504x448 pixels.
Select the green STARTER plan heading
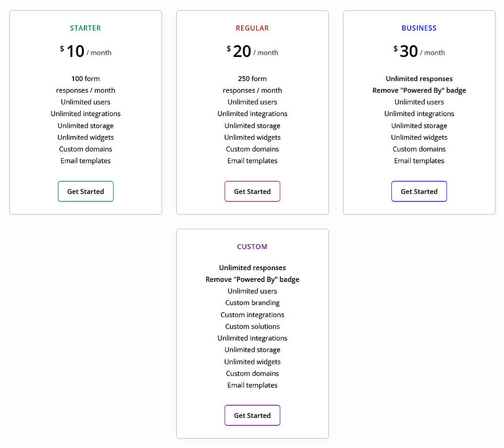point(85,28)
